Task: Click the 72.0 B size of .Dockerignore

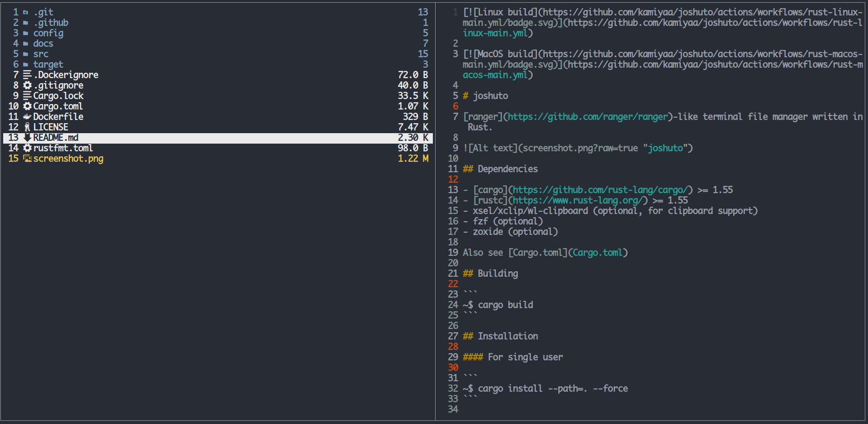Action: click(x=413, y=75)
